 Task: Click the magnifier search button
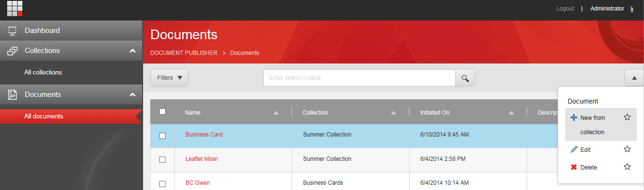[x=465, y=78]
